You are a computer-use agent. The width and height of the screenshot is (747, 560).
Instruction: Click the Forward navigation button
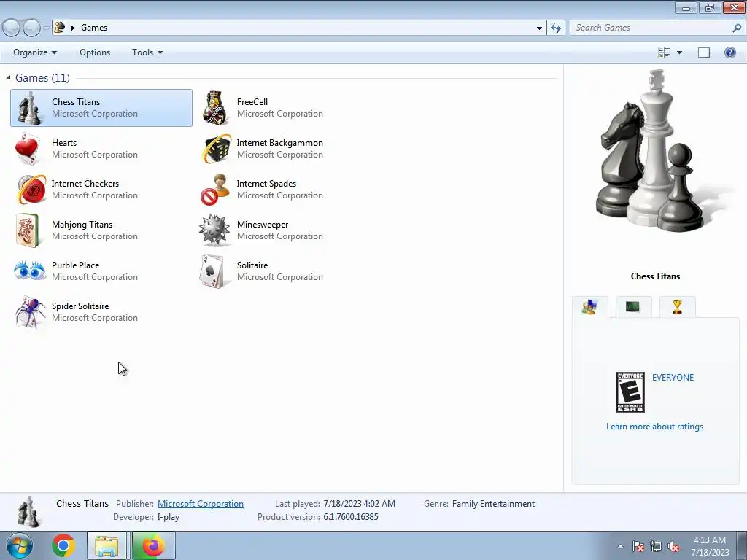coord(32,28)
